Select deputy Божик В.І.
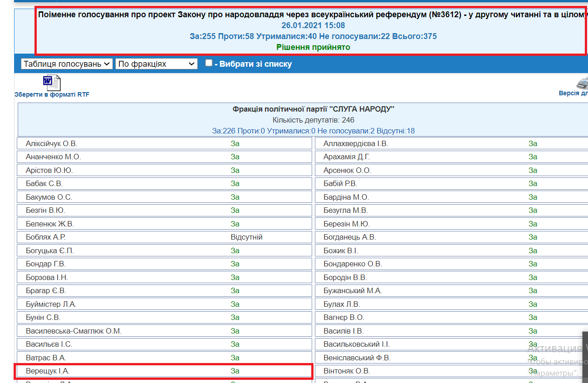This screenshot has width=588, height=383. click(x=341, y=251)
